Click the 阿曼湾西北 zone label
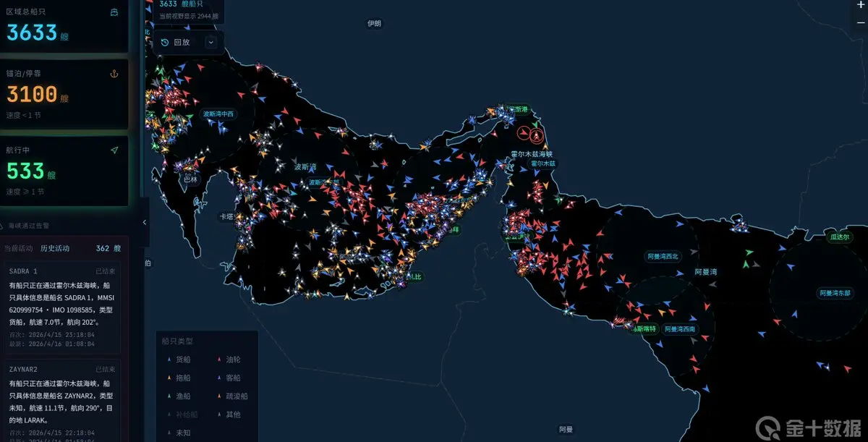This screenshot has height=442, width=868. click(663, 256)
